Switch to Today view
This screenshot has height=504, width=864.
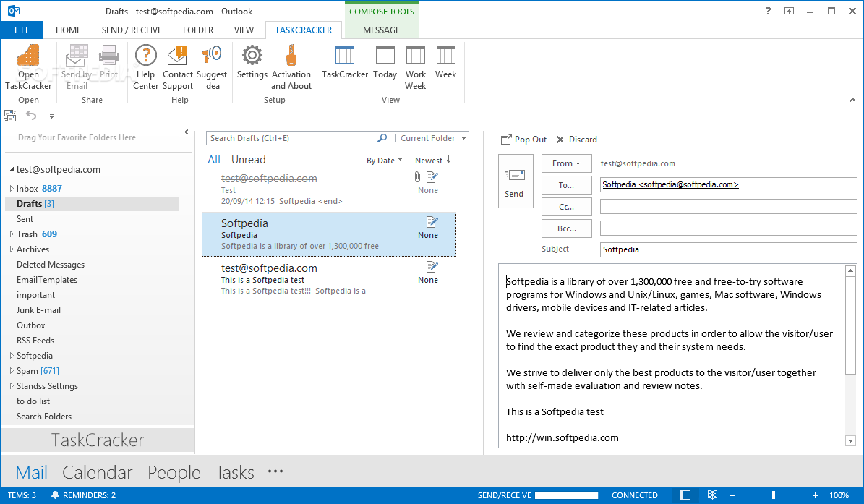point(385,61)
